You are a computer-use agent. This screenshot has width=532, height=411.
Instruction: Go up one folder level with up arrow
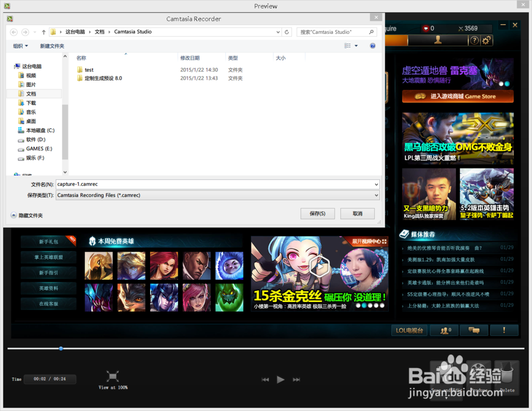[x=44, y=32]
